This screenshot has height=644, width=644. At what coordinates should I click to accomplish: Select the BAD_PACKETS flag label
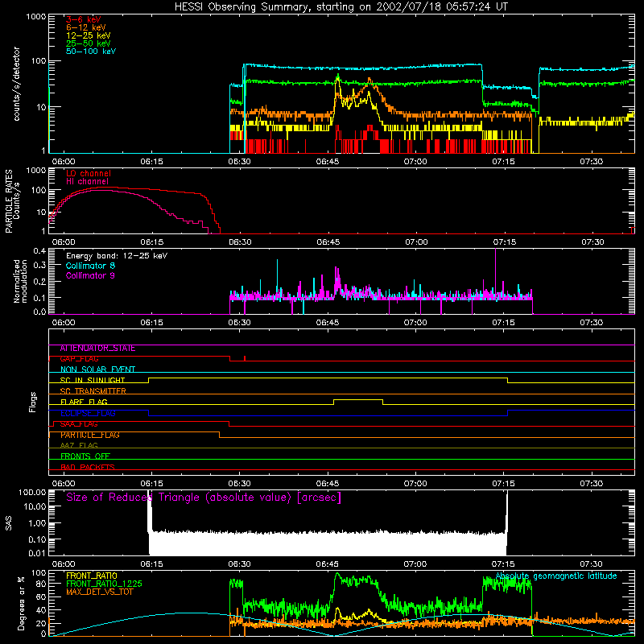pyautogui.click(x=88, y=467)
